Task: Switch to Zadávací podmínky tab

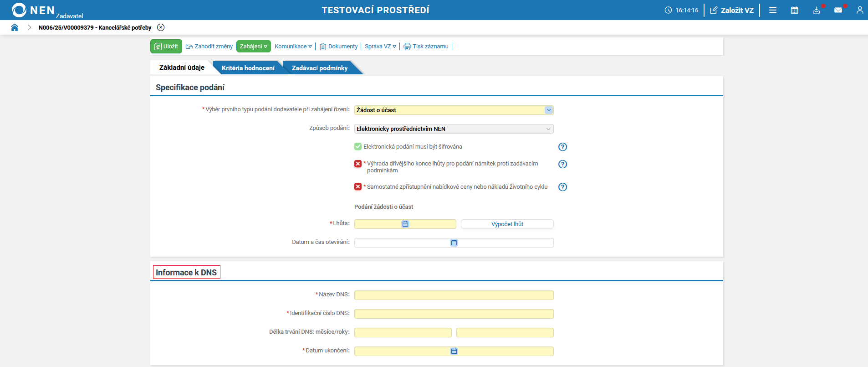Action: [319, 68]
